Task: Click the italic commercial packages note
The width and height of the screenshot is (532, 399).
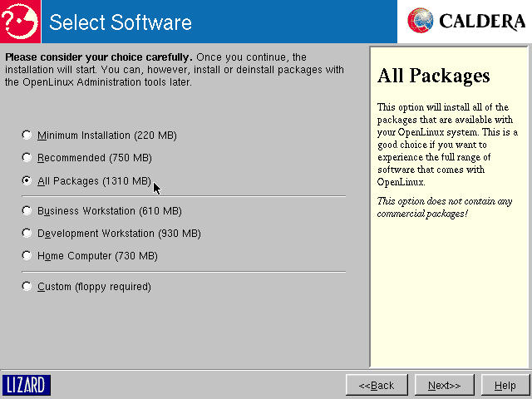Action: [x=444, y=207]
